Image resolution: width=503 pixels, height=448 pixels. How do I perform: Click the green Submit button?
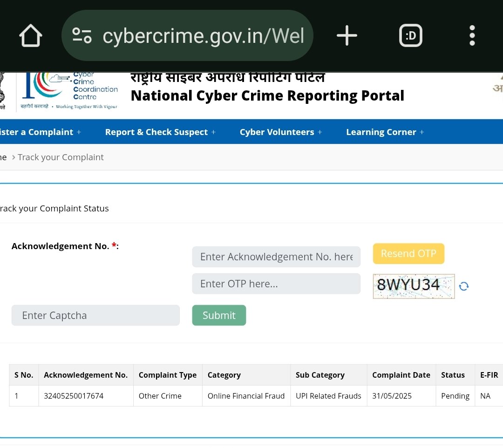click(219, 315)
